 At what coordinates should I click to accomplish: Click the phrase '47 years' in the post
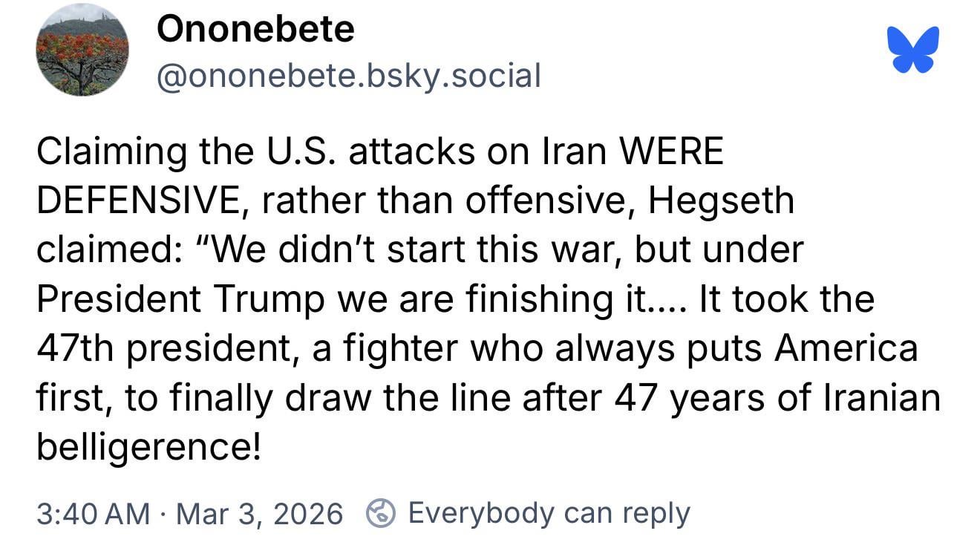click(684, 397)
